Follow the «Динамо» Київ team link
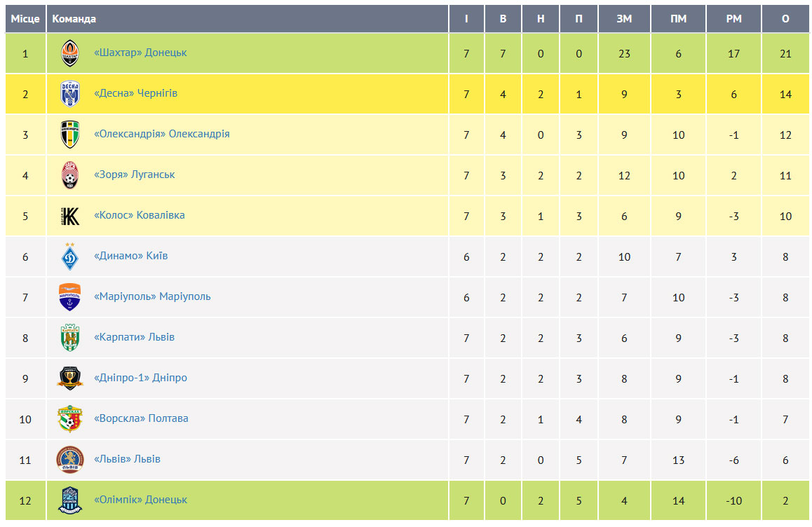The image size is (812, 527). [130, 256]
